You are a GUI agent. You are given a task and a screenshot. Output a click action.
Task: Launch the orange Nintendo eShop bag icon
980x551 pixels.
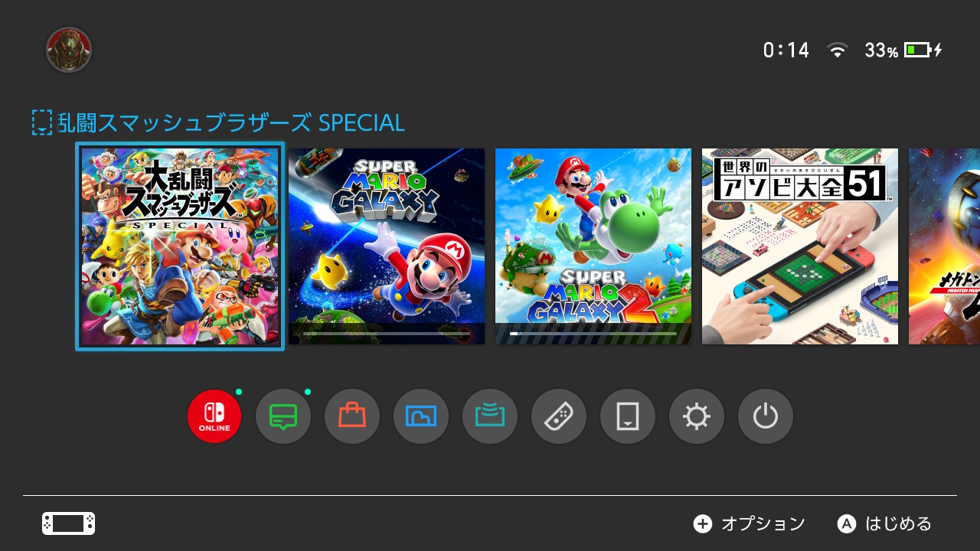[x=352, y=416]
